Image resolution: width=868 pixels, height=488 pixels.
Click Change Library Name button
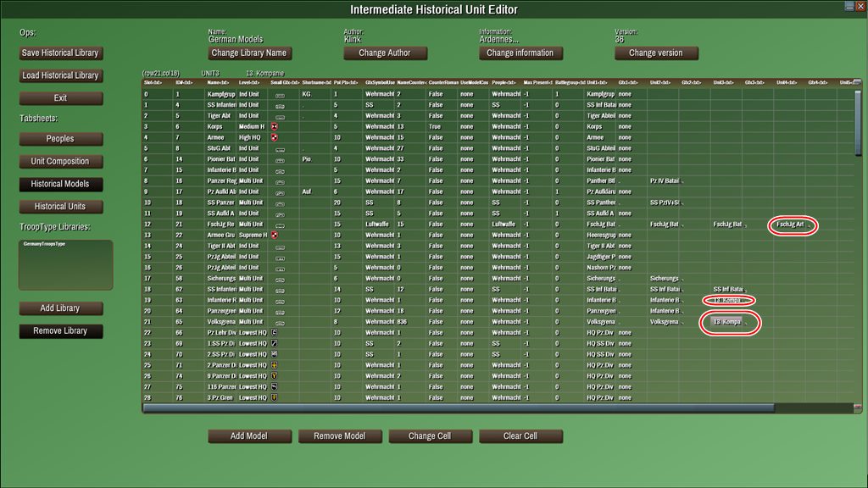pos(249,53)
